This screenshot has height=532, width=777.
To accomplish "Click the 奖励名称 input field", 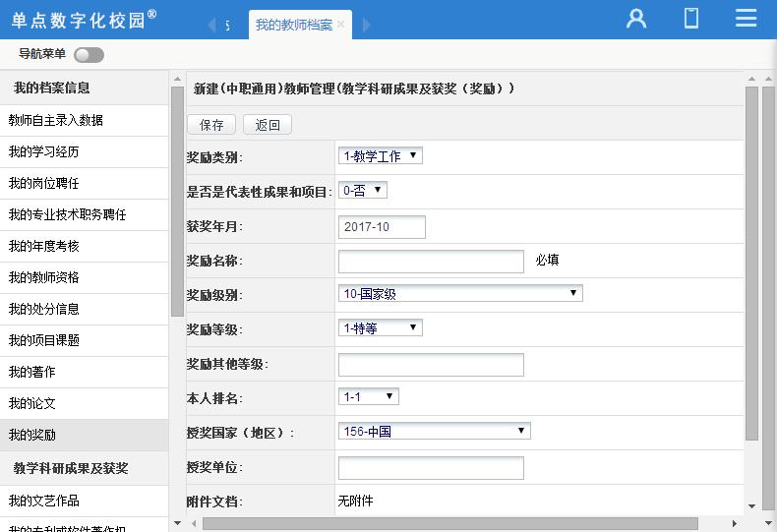I will (431, 261).
